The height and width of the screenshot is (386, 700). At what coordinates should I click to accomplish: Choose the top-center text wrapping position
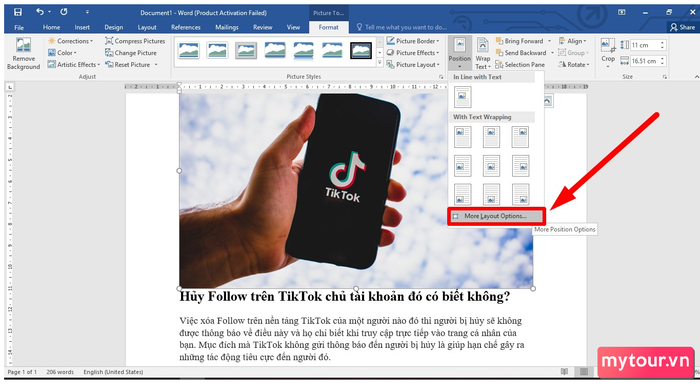coord(491,137)
